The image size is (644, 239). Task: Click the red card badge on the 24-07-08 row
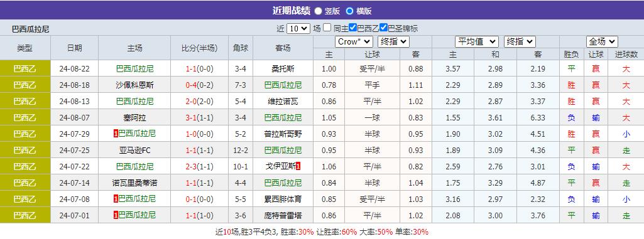[116, 199]
